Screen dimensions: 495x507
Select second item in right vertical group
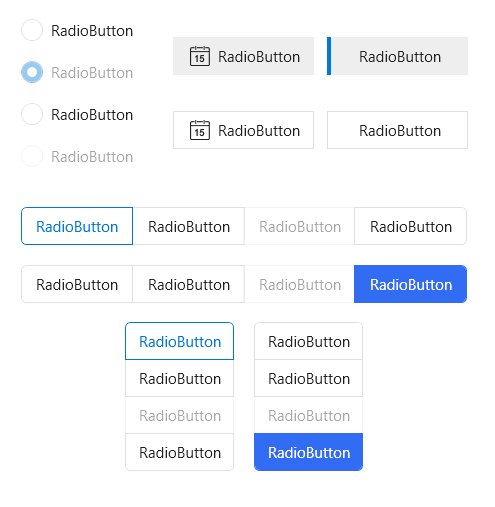308,378
